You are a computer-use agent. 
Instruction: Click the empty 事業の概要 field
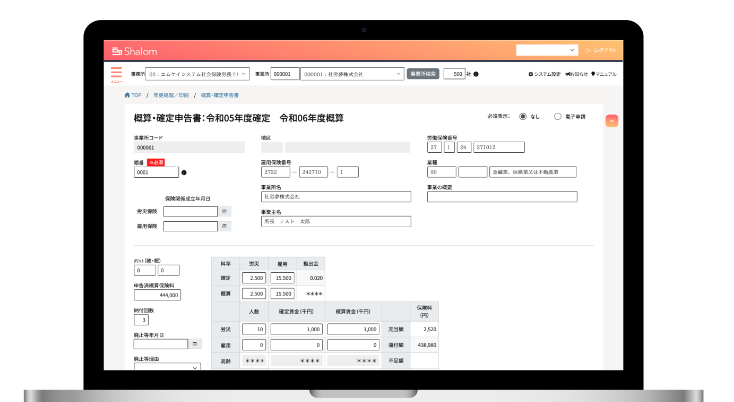pyautogui.click(x=502, y=197)
